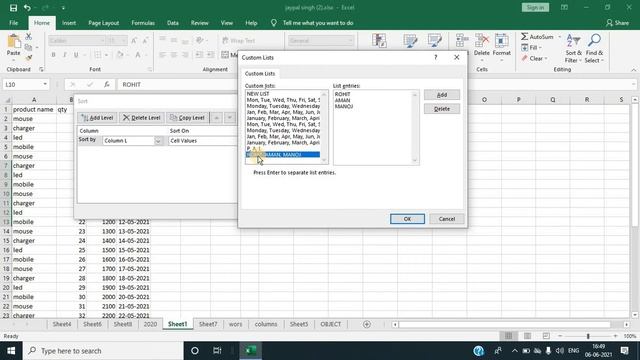640x360 pixels.
Task: Collapse the ribbon with the chevron
Action: point(633,70)
